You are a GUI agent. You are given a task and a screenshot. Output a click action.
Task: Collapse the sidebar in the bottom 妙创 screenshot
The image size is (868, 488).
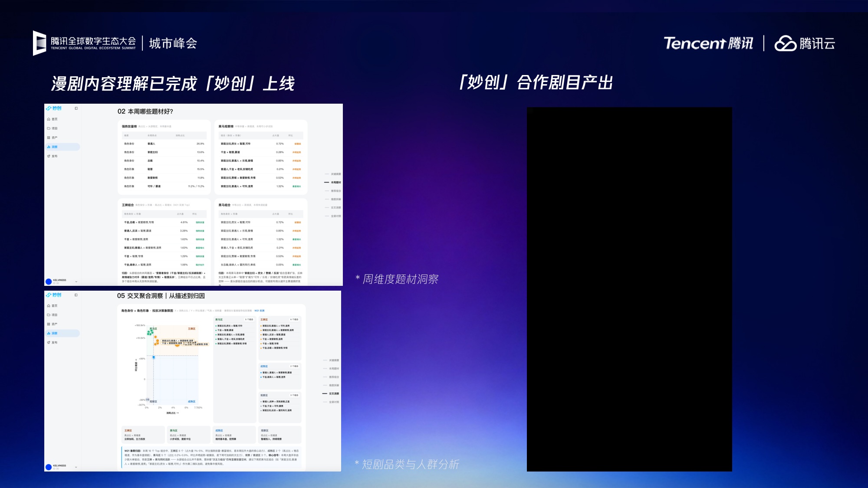(x=76, y=295)
